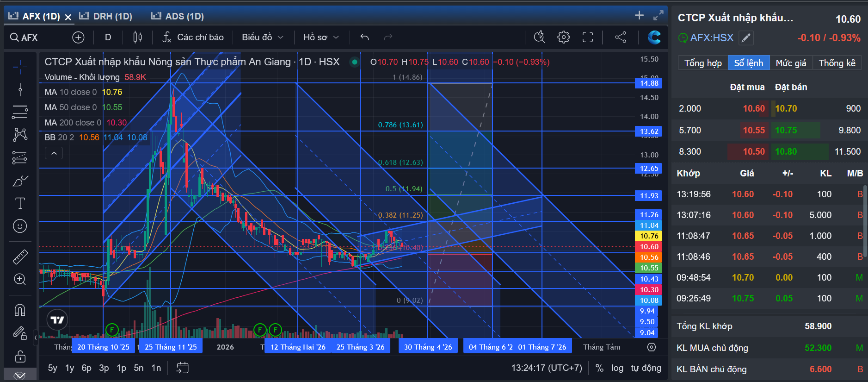
Task: Open the 'Tổng hợp' tab
Action: (703, 63)
